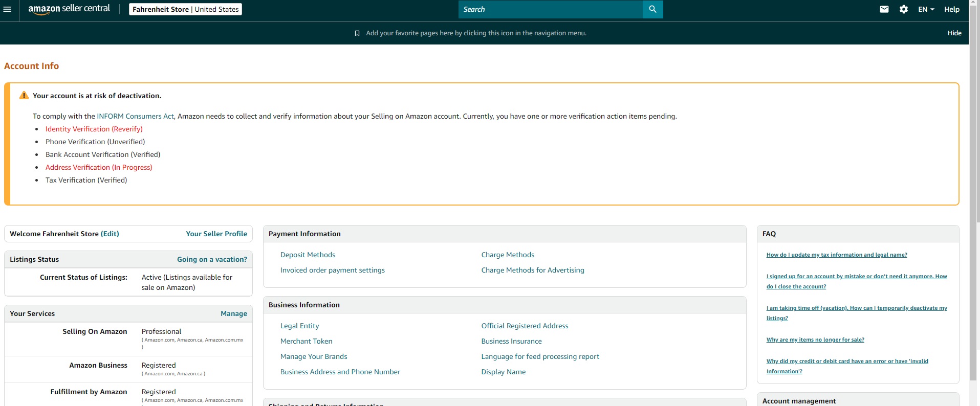Open Your Seller Profile
Image resolution: width=980 pixels, height=406 pixels.
(216, 234)
